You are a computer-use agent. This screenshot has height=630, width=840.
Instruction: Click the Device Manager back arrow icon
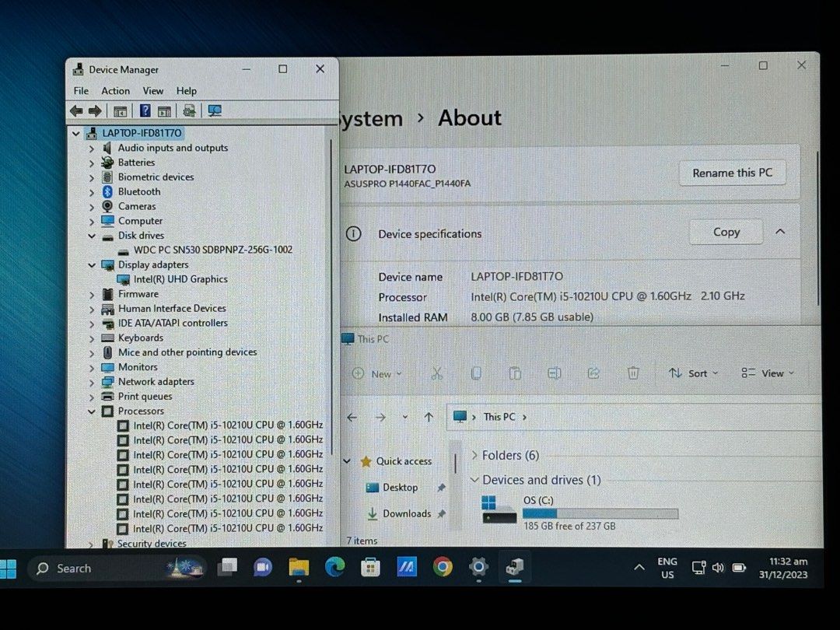pyautogui.click(x=76, y=111)
